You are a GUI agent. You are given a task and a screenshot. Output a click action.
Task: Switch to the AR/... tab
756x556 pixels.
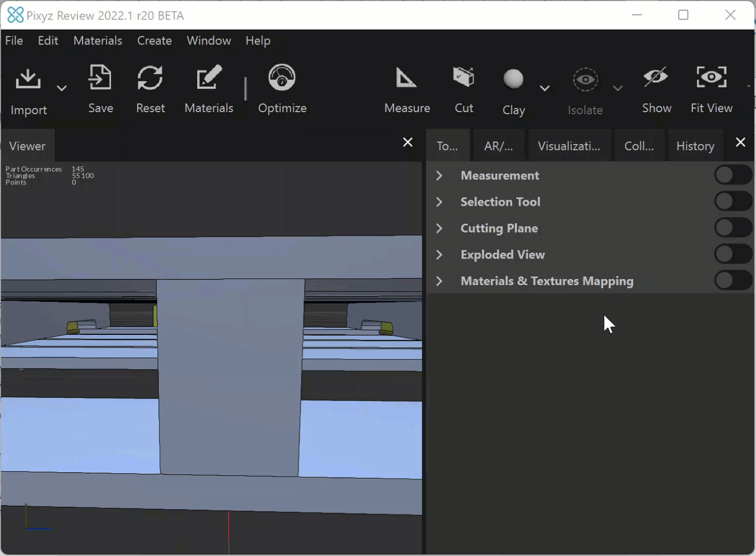[498, 146]
